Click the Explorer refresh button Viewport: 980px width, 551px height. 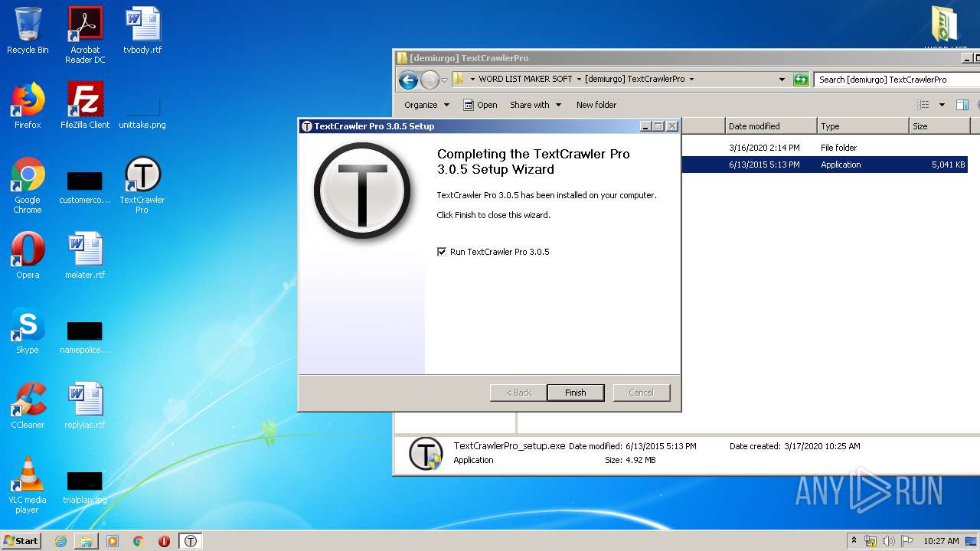[x=801, y=79]
